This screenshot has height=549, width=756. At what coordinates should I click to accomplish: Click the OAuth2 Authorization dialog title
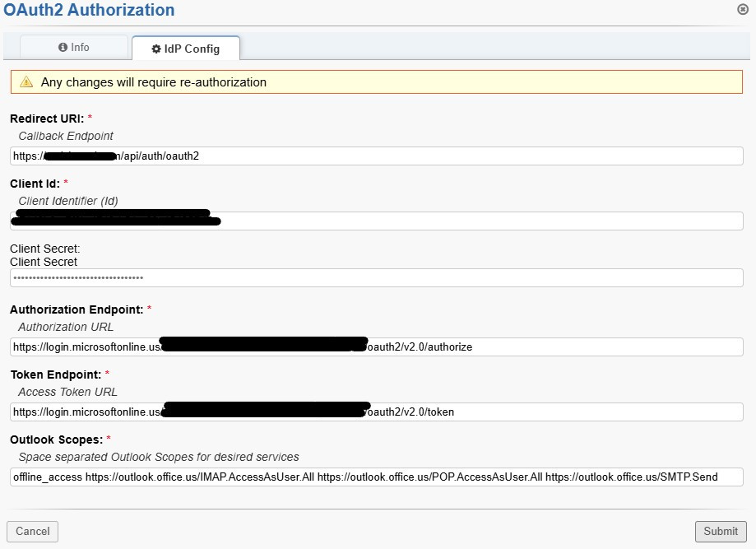[89, 11]
